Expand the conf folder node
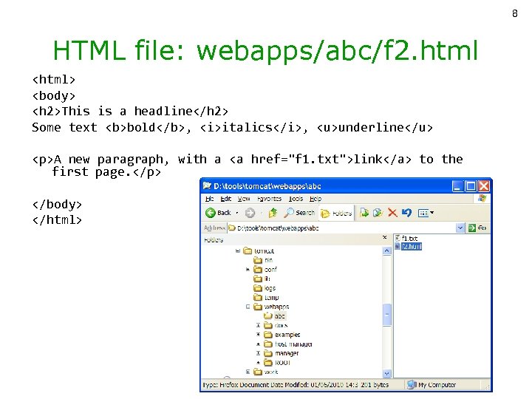532x399 pixels. 248,270
